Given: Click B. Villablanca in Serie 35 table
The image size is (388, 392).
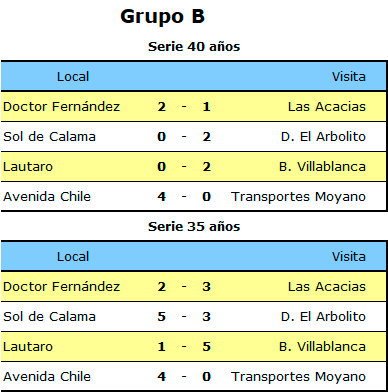Looking at the screenshot, I should pyautogui.click(x=322, y=347).
